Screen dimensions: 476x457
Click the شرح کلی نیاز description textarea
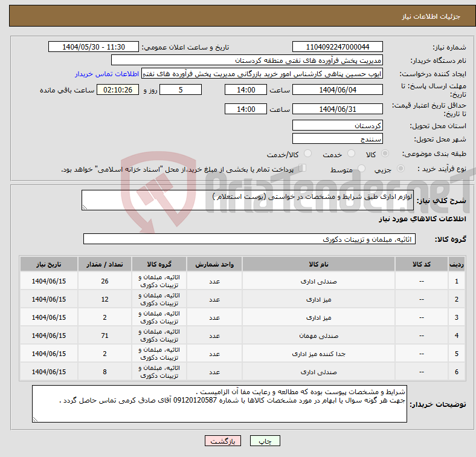248,200
